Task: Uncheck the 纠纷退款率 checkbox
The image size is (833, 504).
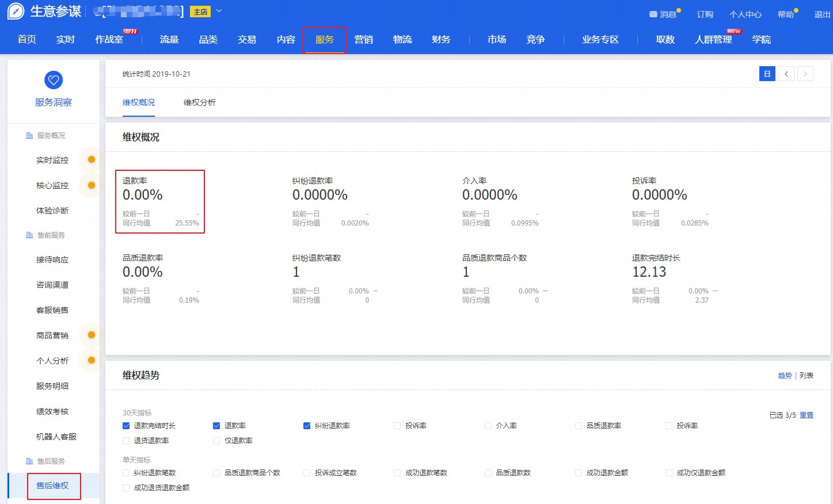Action: [307, 426]
